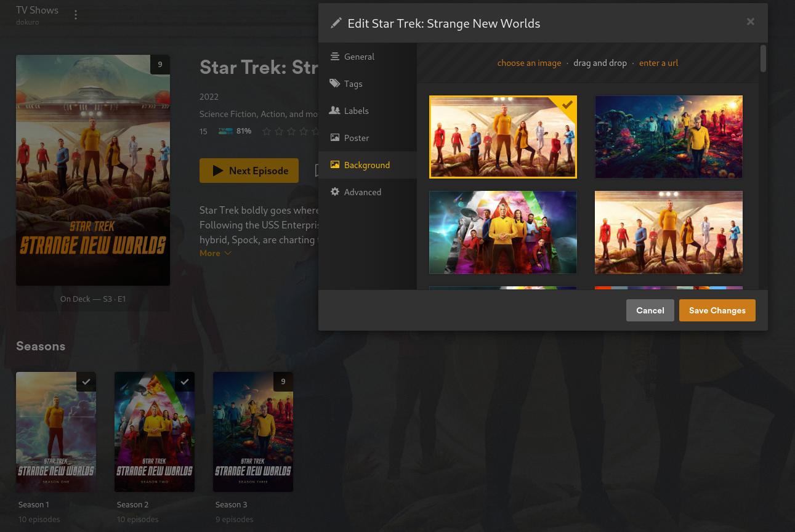Click the 'choose an image' link
Screen dimensions: 795x532
click(529, 63)
